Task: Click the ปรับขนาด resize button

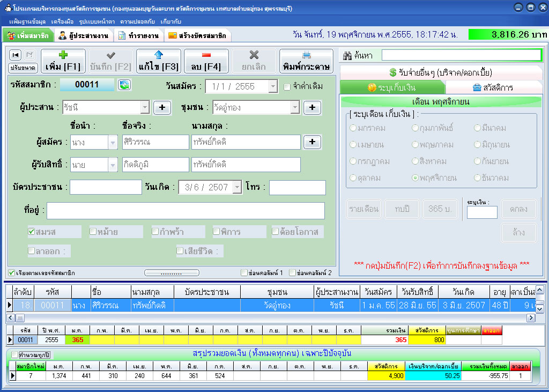Action: (23, 68)
